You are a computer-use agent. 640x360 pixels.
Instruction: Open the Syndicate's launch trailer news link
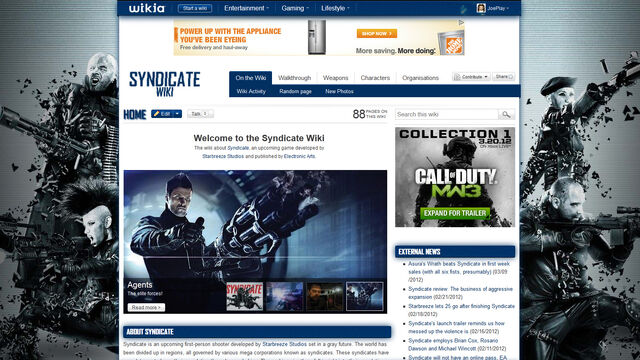coord(456,327)
